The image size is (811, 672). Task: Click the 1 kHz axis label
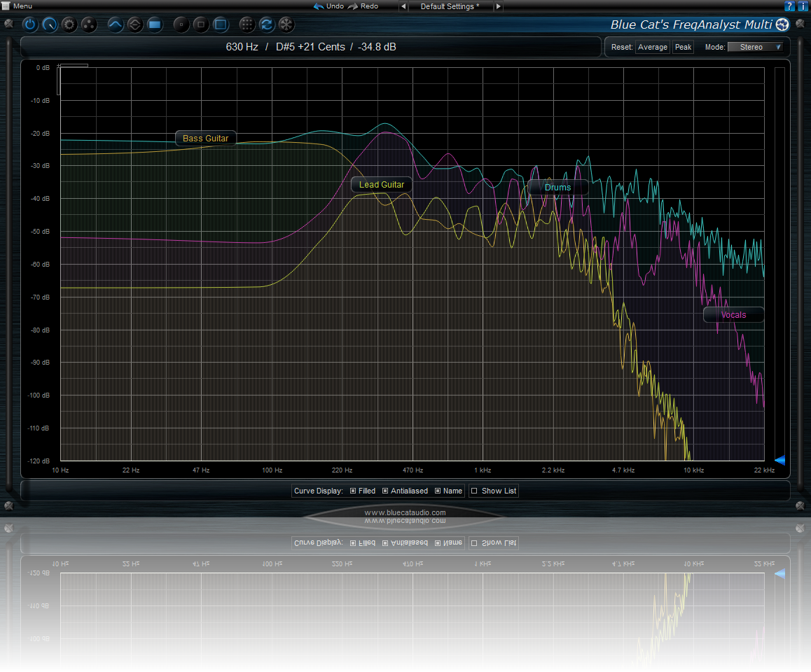pyautogui.click(x=483, y=470)
